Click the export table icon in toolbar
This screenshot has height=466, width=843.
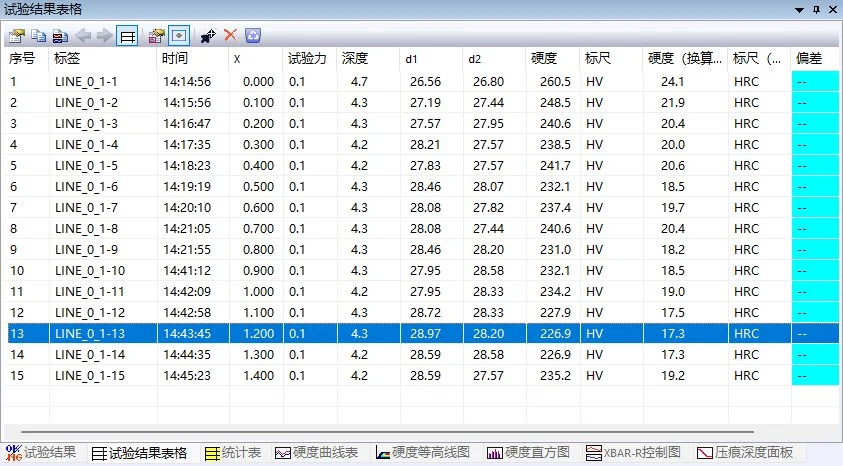pos(17,36)
